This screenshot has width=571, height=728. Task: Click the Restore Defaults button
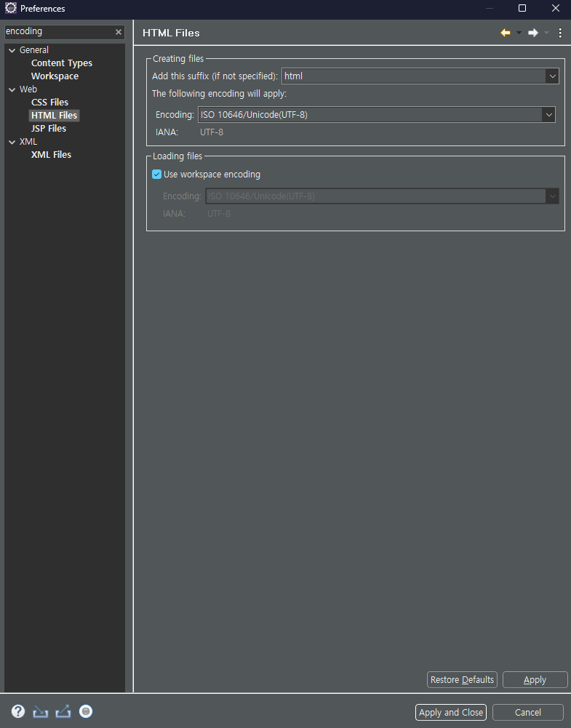click(x=462, y=680)
